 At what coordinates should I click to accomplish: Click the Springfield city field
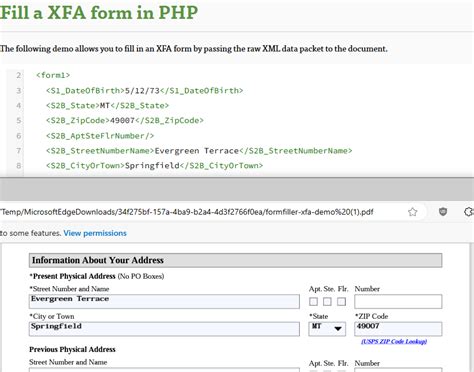pyautogui.click(x=164, y=329)
